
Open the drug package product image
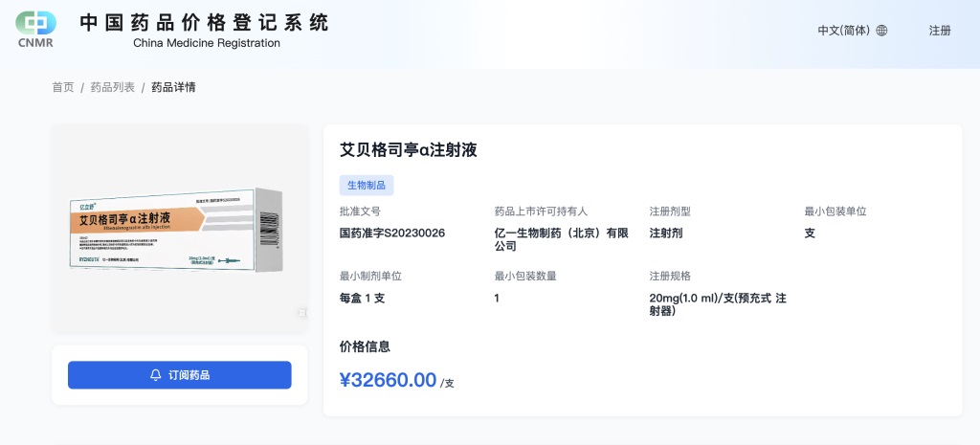coord(179,230)
